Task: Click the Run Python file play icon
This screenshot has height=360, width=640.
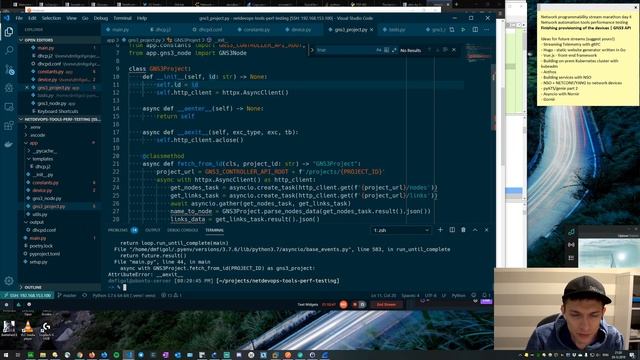Action: pyautogui.click(x=463, y=29)
